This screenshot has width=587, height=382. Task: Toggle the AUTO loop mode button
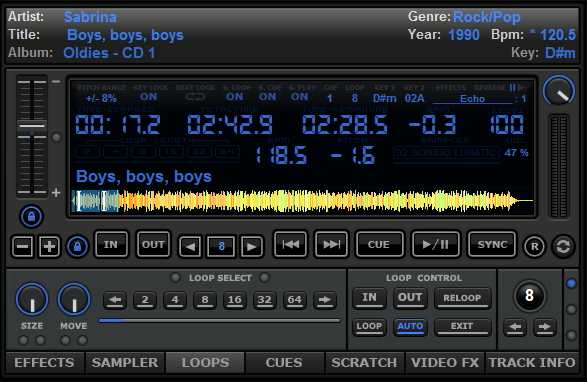coord(410,327)
